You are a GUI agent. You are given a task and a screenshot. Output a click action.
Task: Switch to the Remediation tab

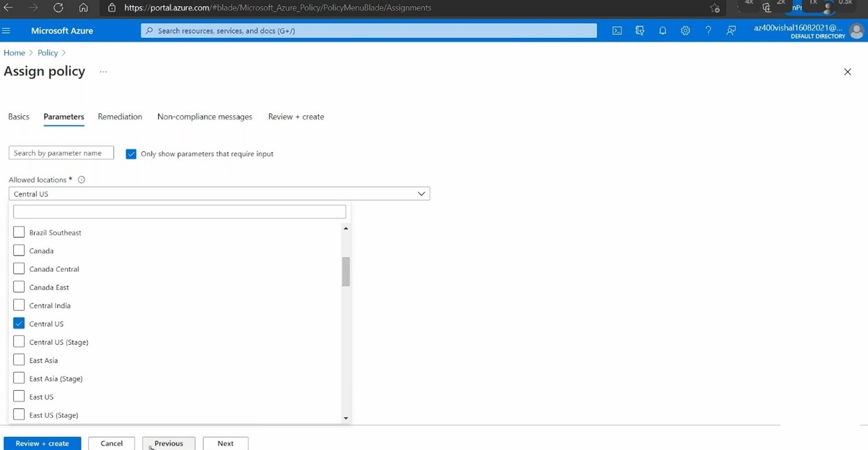pos(120,117)
